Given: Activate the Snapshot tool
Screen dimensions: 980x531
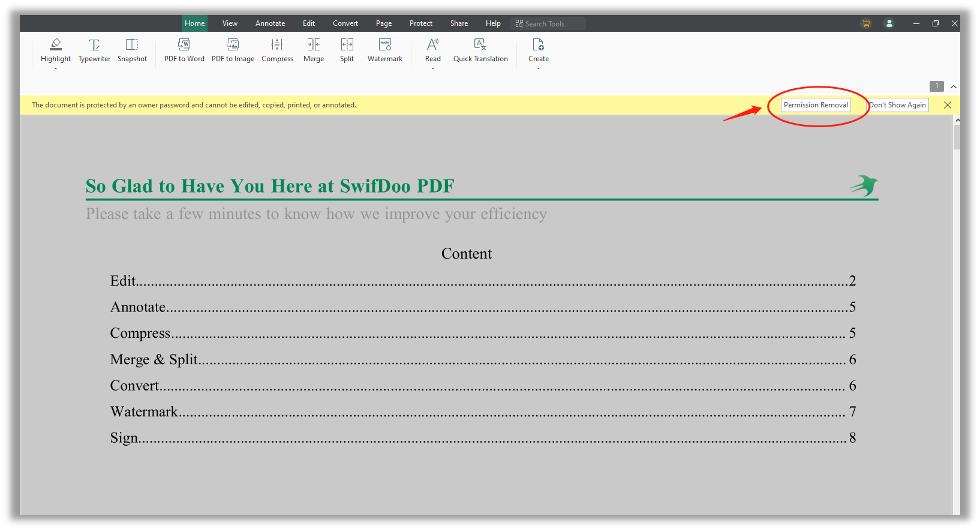Looking at the screenshot, I should [x=132, y=50].
